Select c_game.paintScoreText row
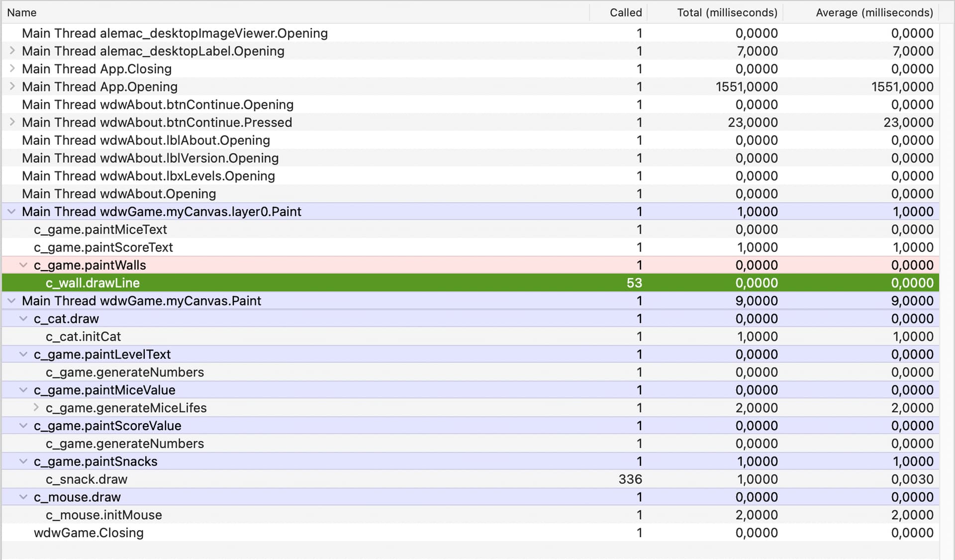 471,248
